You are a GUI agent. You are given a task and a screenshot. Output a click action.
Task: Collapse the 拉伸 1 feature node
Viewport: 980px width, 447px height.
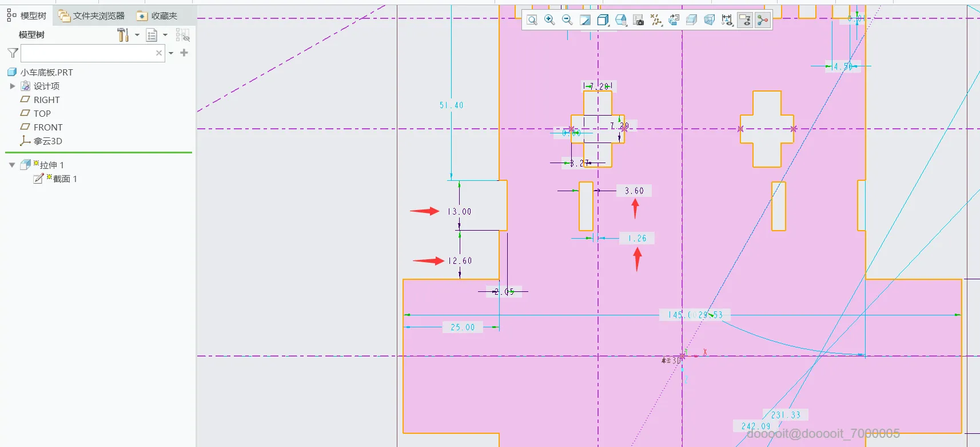coord(12,165)
